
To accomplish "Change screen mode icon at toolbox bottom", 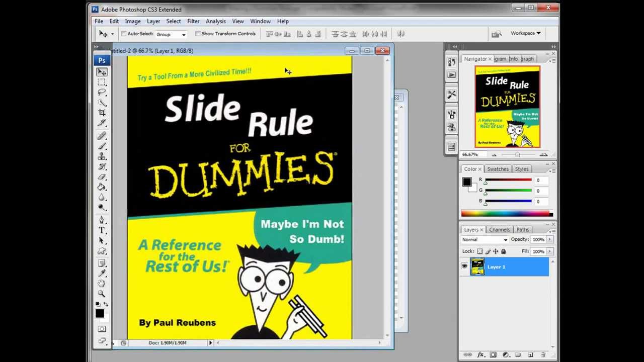I will (x=102, y=341).
